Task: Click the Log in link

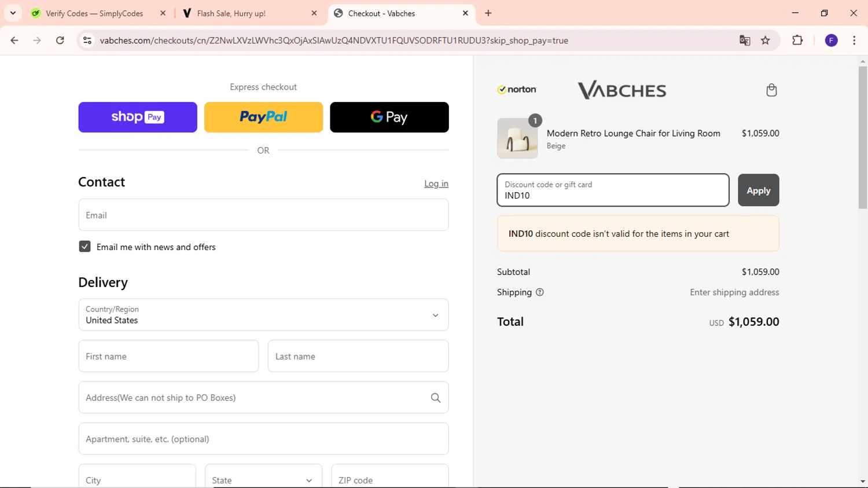Action: point(436,184)
